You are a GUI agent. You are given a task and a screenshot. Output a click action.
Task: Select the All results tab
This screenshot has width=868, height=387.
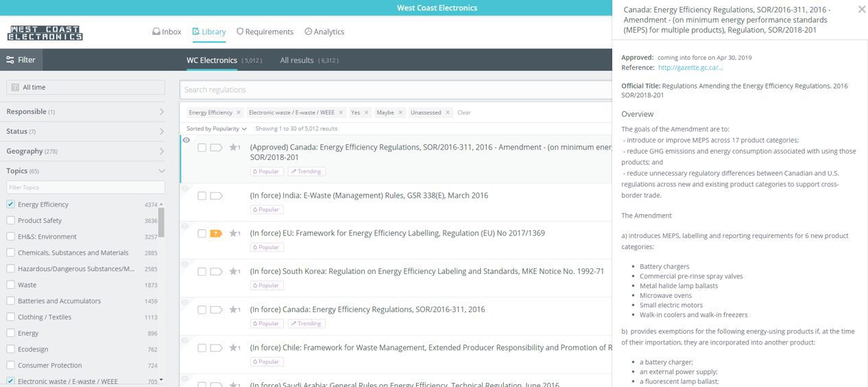coord(297,60)
